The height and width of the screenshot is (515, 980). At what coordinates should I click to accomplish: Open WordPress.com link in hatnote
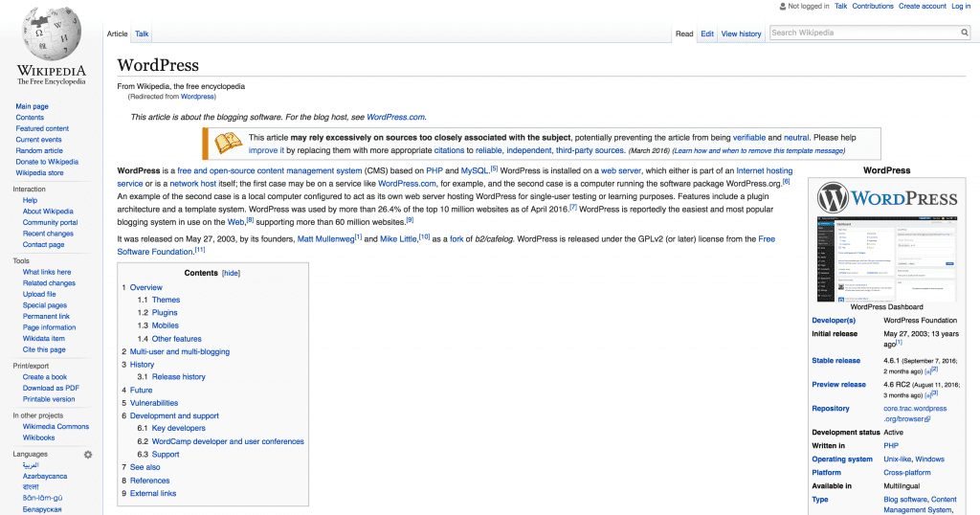coord(395,117)
